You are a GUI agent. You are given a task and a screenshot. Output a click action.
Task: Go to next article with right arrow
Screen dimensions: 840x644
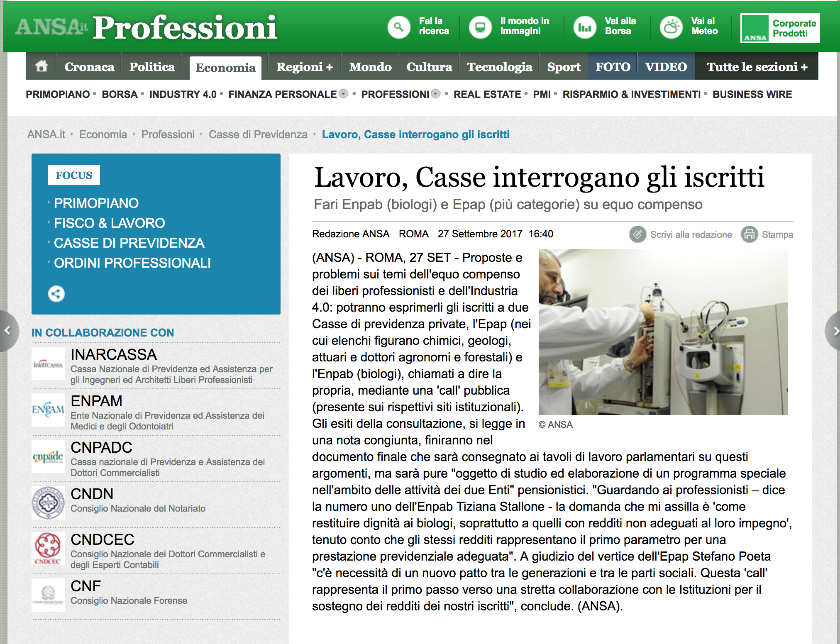pyautogui.click(x=833, y=331)
